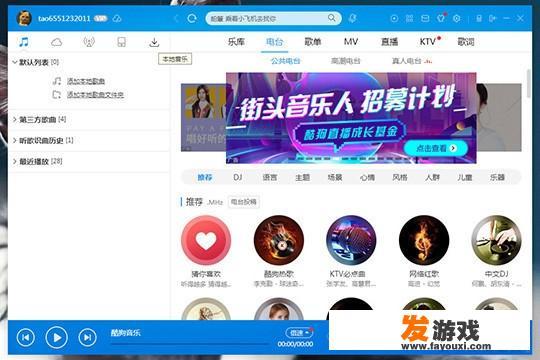This screenshot has width=540, height=360.
Task: Select the 儿童 radio category
Action: [465, 177]
